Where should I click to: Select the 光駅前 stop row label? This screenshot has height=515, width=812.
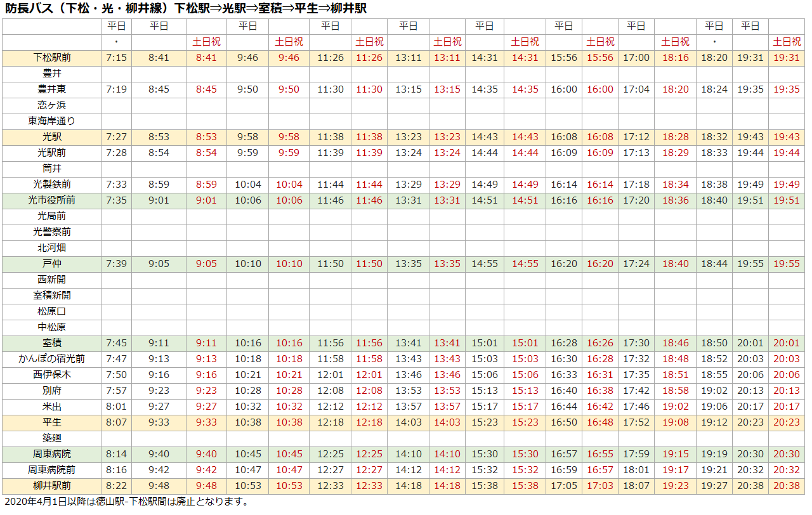click(51, 153)
